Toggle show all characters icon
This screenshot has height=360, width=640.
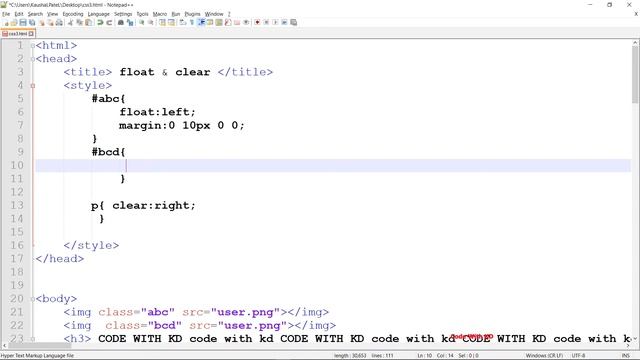click(x=192, y=22)
